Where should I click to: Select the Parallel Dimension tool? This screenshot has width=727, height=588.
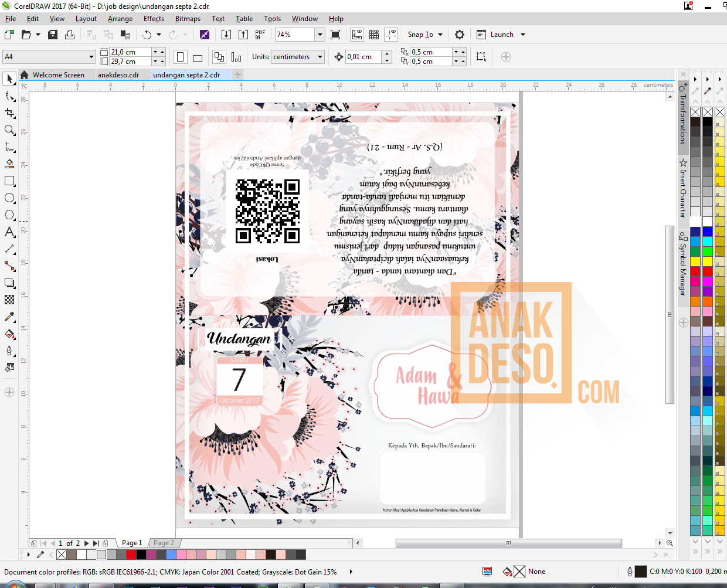pyautogui.click(x=9, y=249)
